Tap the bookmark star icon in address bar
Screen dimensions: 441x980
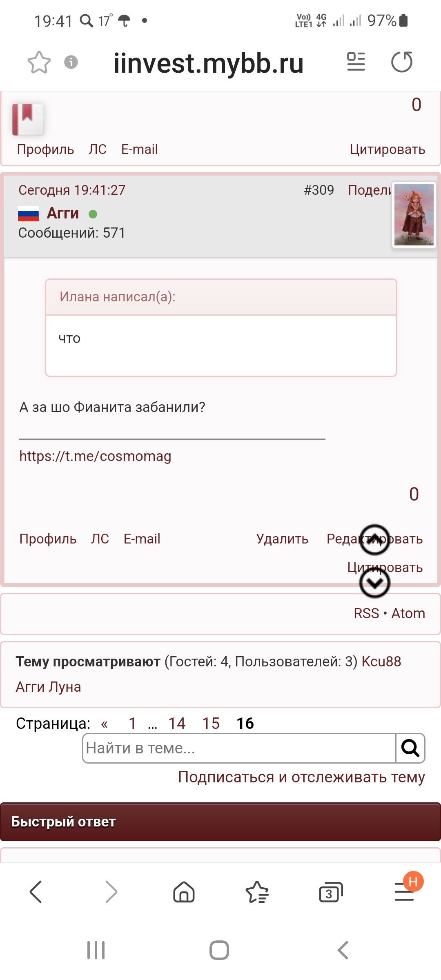tap(39, 62)
